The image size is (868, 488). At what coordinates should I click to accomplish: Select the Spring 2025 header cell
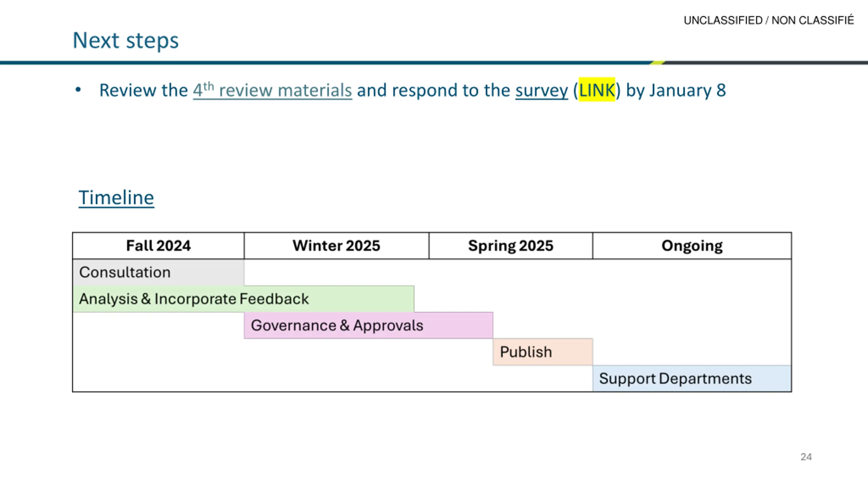(x=511, y=246)
